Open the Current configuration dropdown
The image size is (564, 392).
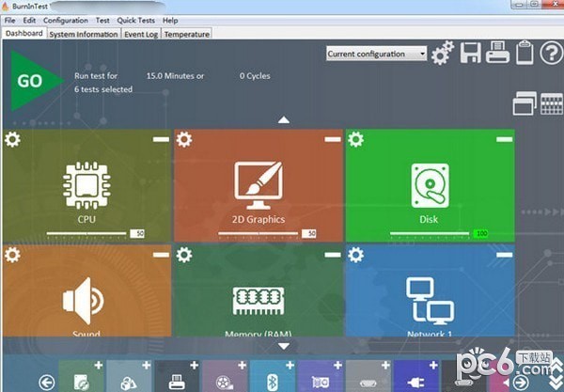376,54
